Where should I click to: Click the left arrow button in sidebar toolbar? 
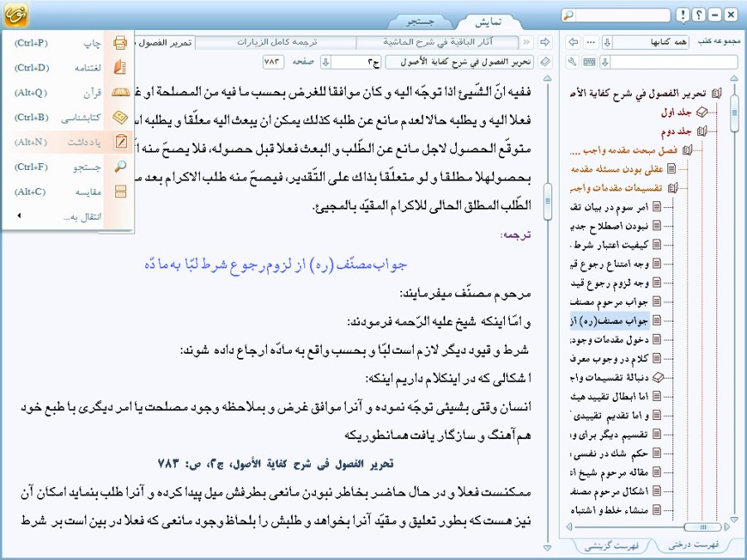[574, 42]
